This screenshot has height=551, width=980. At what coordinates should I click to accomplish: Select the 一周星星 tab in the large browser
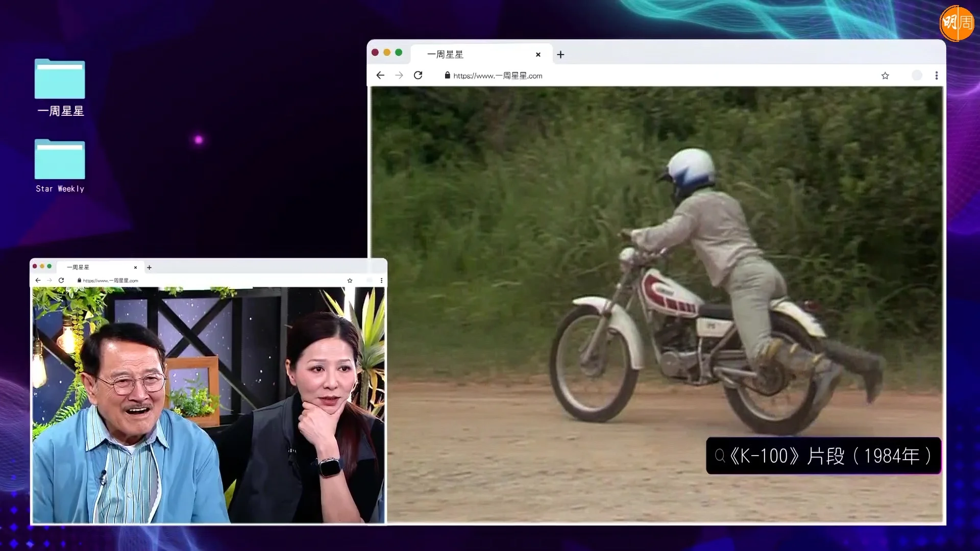482,55
